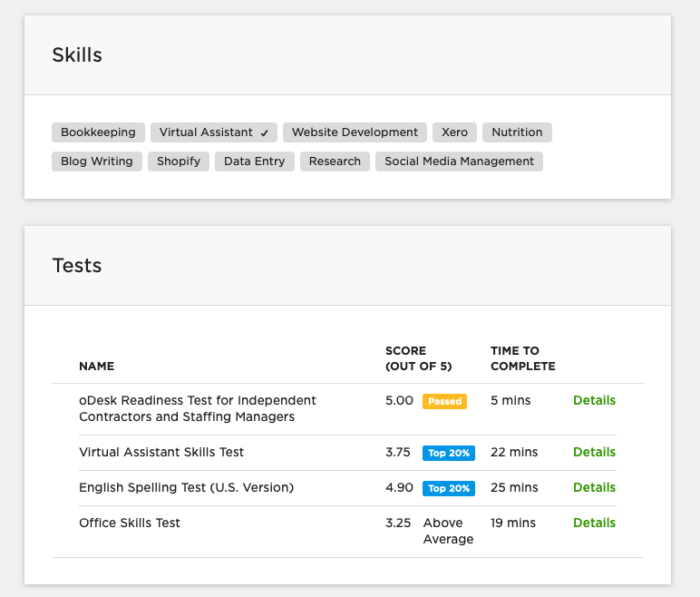Screen dimensions: 700x597
Task: Open Details for oDesk Readiness Test
Action: tap(594, 400)
